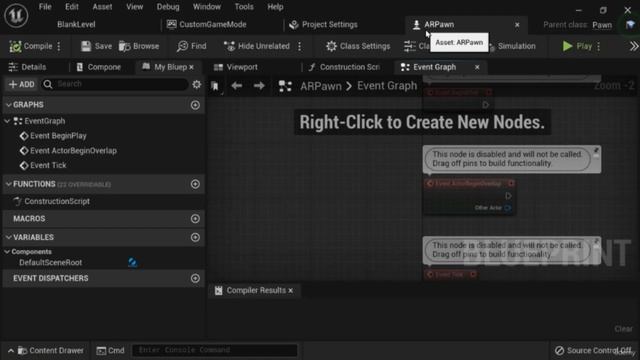Switch to the BlankLevel tab
Screen dimensions: 640x360
[x=76, y=24]
